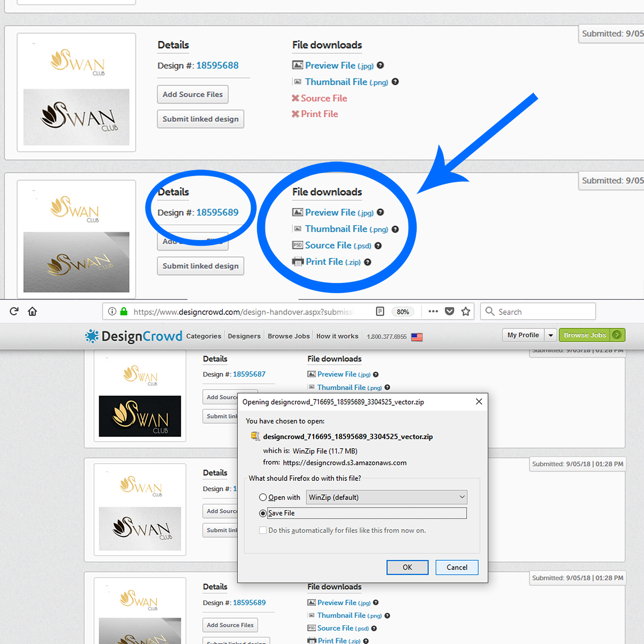Viewport: 644px width, 644px height.
Task: Click picture icon beside Preview File for design 18595688
Action: pos(298,65)
